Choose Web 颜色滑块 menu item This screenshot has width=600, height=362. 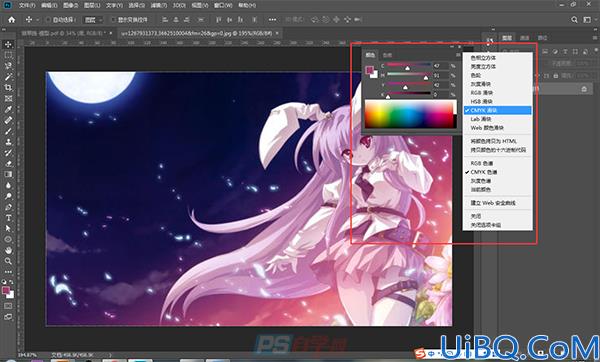pos(497,128)
